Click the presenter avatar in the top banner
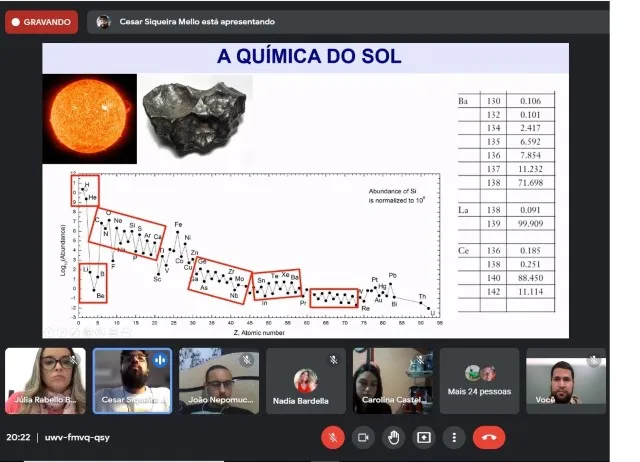 (x=103, y=21)
